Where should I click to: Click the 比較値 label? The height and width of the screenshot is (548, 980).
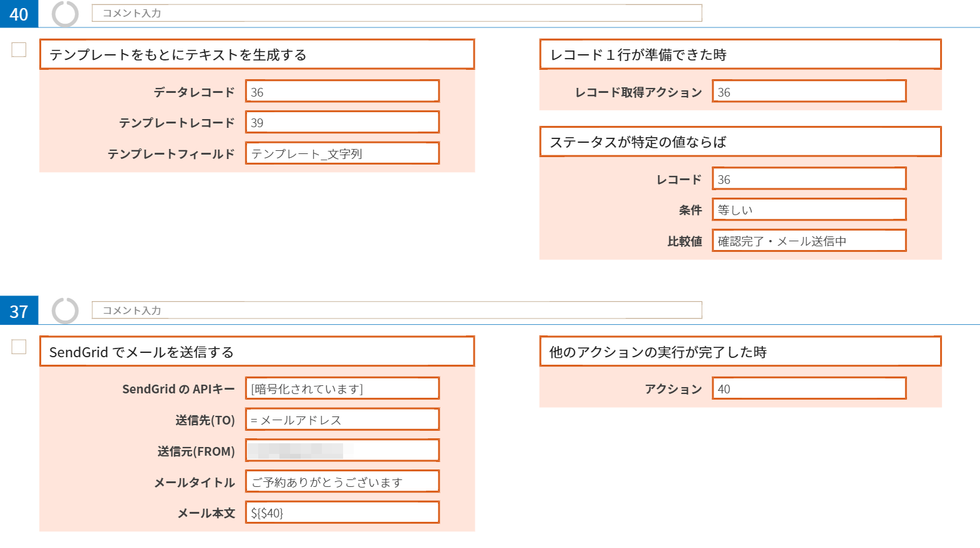(x=685, y=241)
